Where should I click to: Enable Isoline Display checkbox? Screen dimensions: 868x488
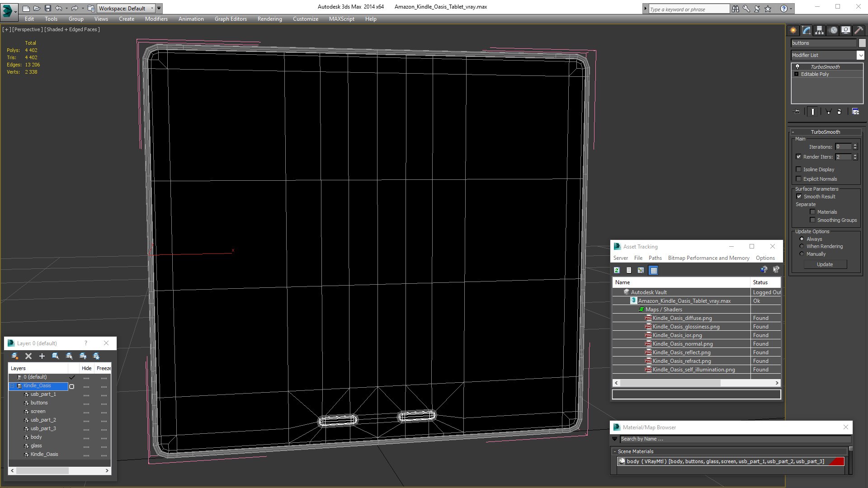[798, 169]
